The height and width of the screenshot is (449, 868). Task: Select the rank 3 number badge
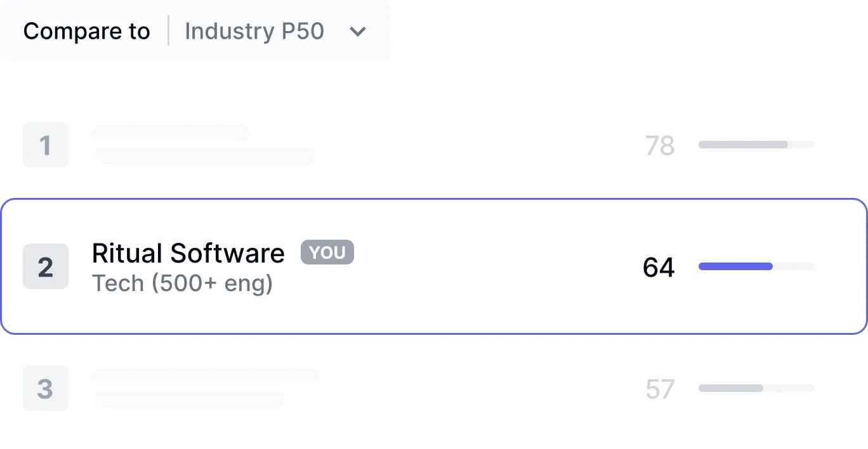tap(46, 388)
